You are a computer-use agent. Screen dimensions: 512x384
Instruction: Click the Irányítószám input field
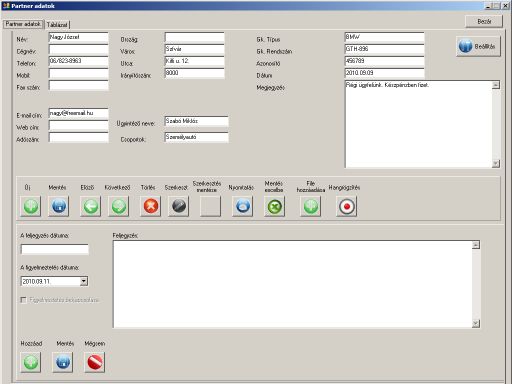point(195,73)
